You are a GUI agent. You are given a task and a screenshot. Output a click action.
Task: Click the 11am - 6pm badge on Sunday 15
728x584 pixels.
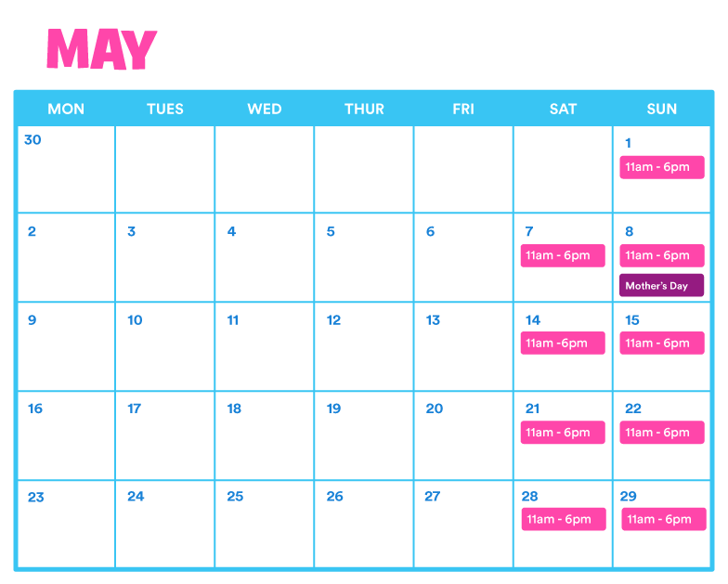coord(661,344)
